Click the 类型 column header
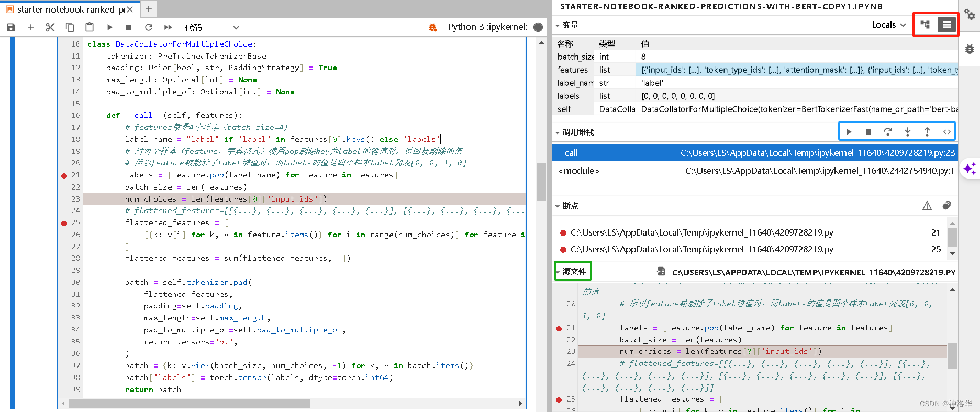 pos(607,43)
